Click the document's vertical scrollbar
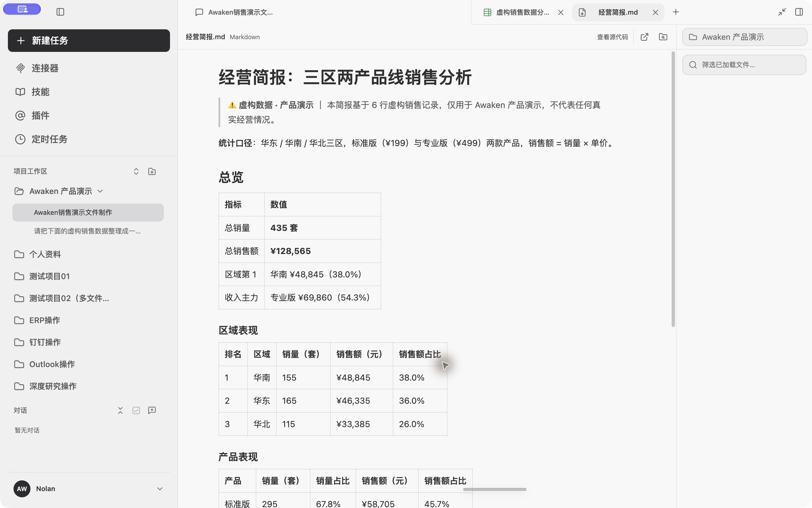This screenshot has height=508, width=812. [x=673, y=189]
